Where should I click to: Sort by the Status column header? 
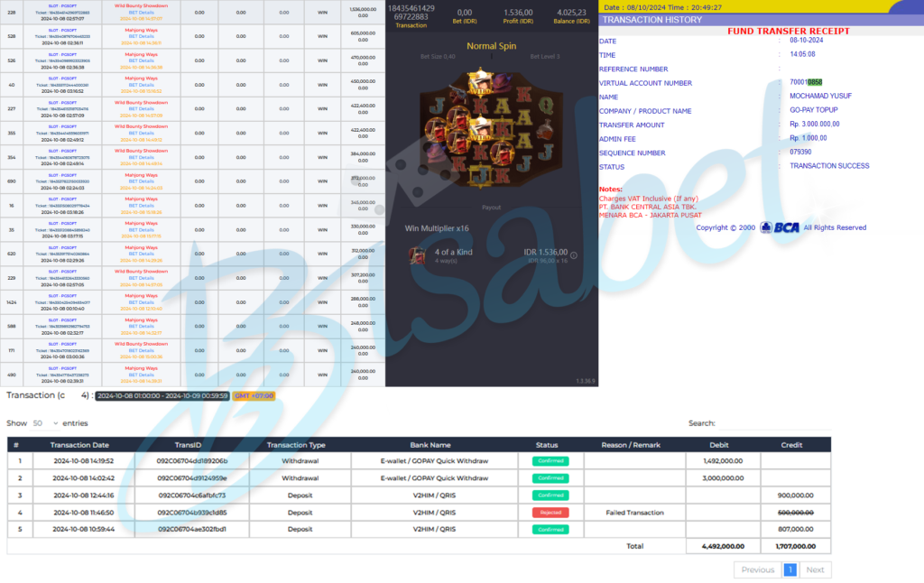click(x=547, y=445)
